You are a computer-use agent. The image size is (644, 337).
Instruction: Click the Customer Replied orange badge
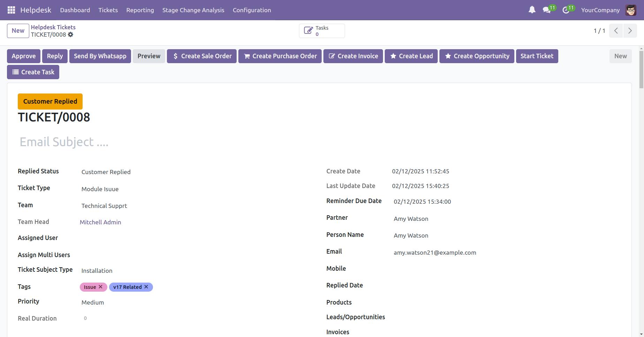(50, 102)
